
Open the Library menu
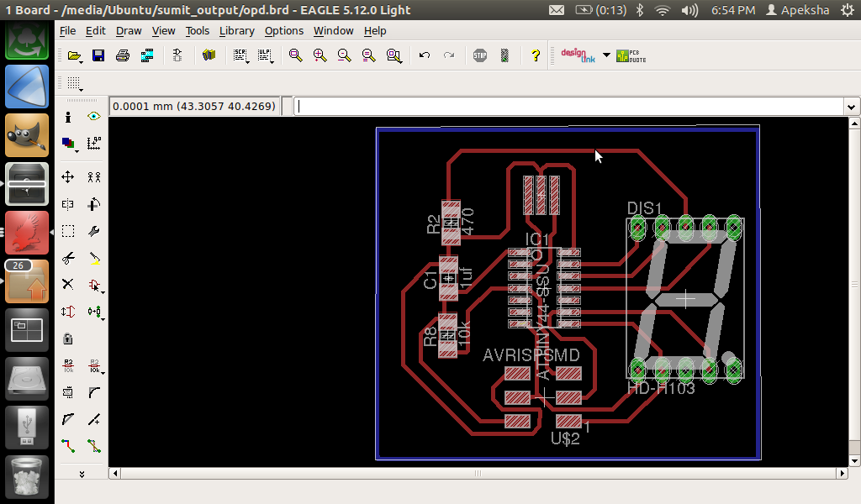pos(236,31)
